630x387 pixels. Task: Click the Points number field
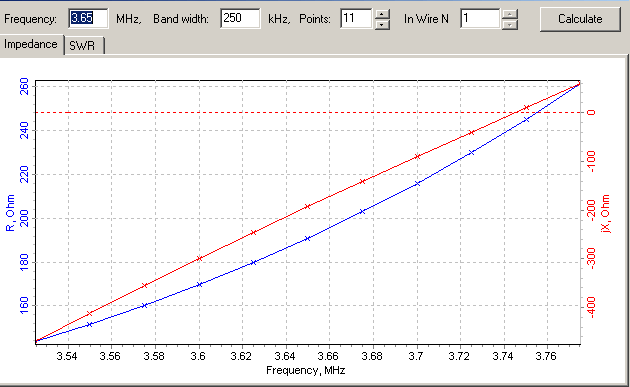(356, 18)
